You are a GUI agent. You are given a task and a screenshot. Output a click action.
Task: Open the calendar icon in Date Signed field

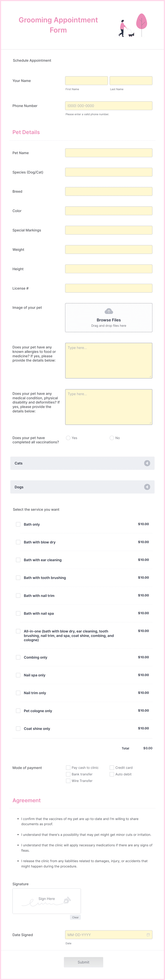[x=148, y=935]
